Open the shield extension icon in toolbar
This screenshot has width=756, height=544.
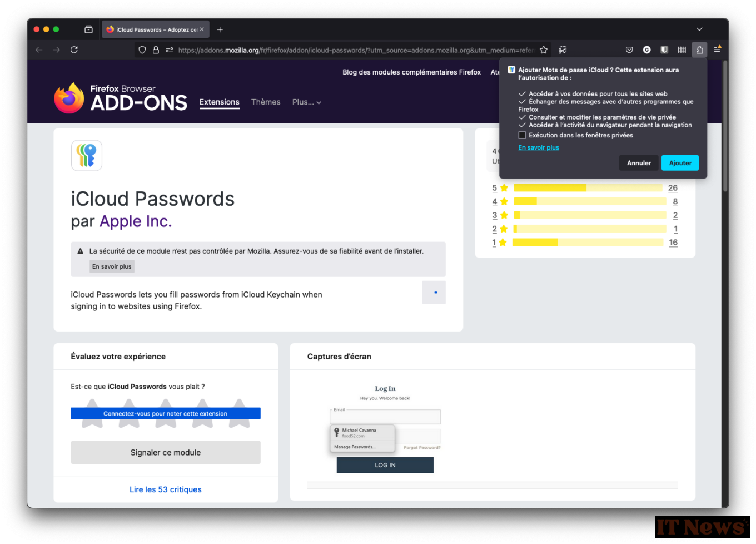tap(664, 50)
